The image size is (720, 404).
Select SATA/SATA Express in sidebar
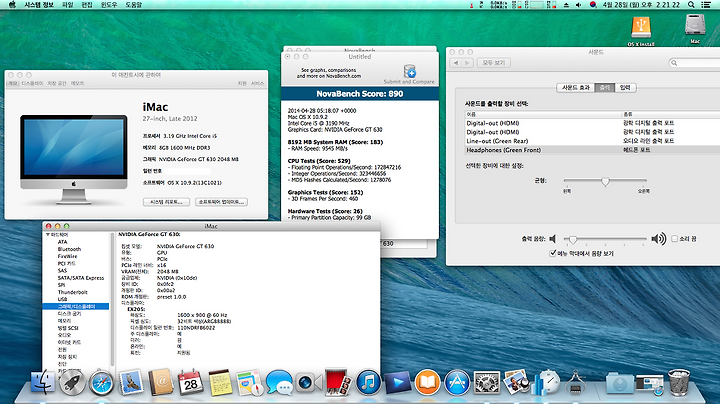point(81,278)
